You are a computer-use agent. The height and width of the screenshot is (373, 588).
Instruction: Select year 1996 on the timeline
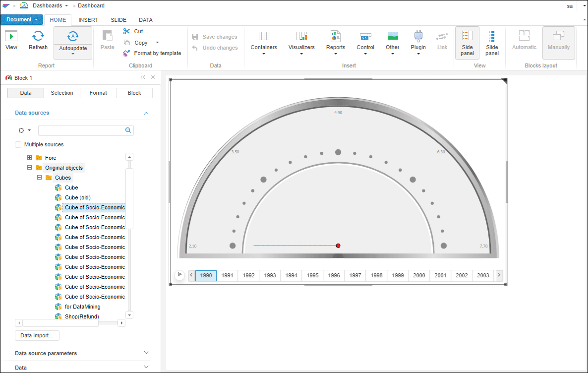click(334, 275)
